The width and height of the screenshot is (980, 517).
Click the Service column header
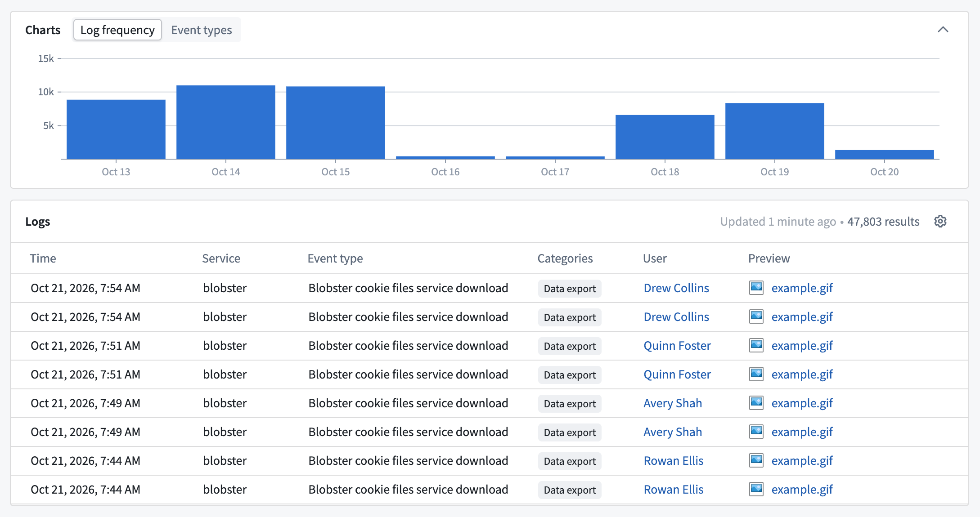221,258
